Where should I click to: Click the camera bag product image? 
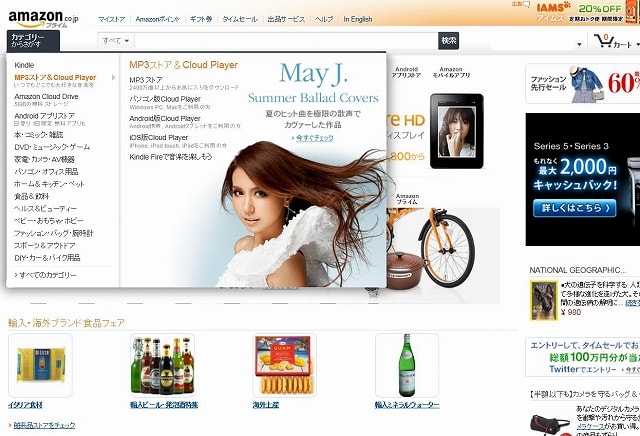coord(549,425)
